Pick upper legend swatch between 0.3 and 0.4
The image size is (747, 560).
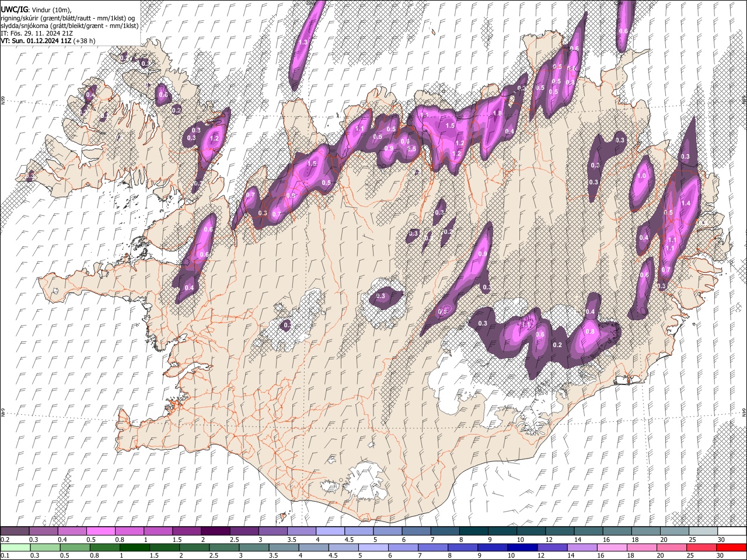pos(43,531)
